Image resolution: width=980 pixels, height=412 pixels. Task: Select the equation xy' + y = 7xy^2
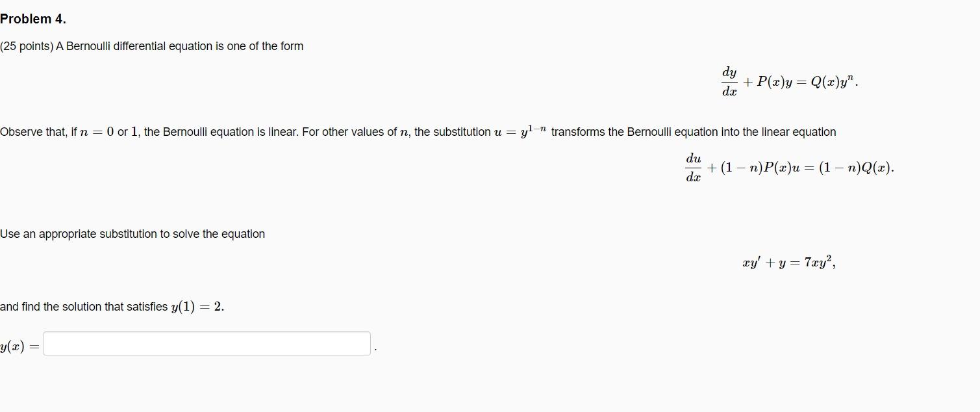click(x=788, y=261)
